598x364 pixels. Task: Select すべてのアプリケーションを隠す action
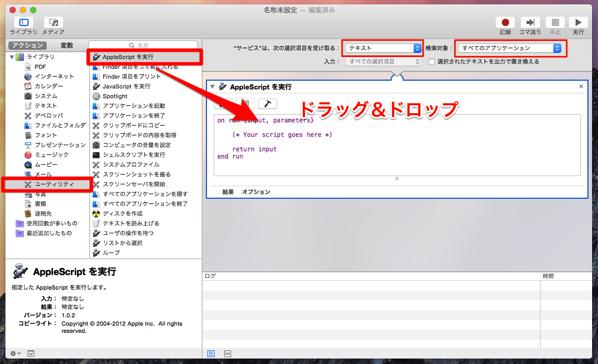[x=145, y=194]
